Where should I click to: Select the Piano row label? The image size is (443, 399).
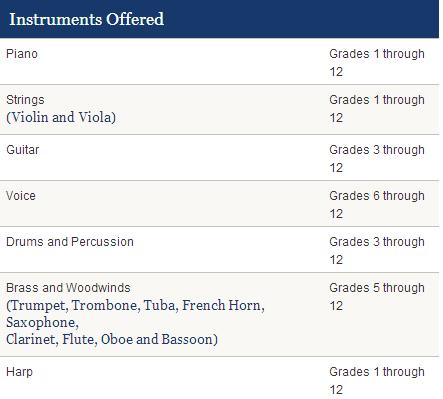[x=22, y=54]
